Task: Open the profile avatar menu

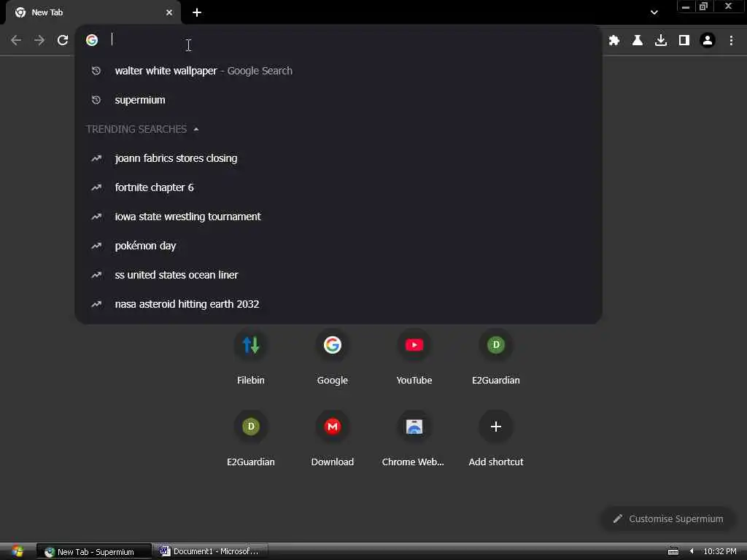Action: click(708, 41)
